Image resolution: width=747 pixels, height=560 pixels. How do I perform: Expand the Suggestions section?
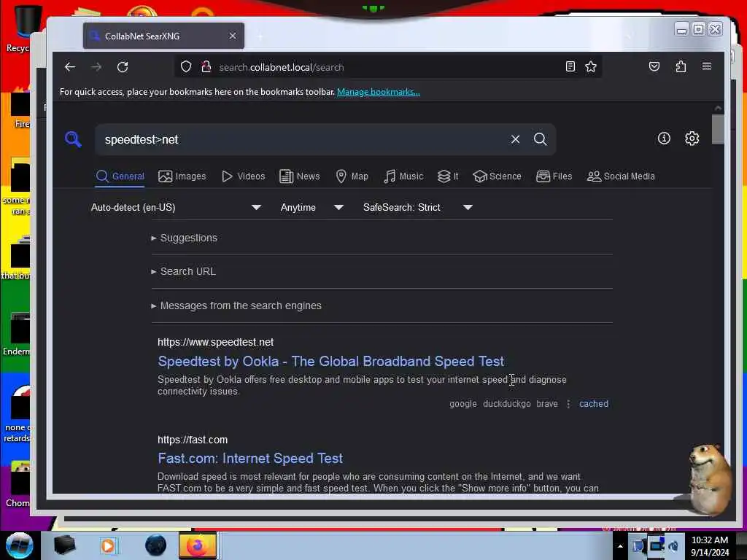click(185, 238)
